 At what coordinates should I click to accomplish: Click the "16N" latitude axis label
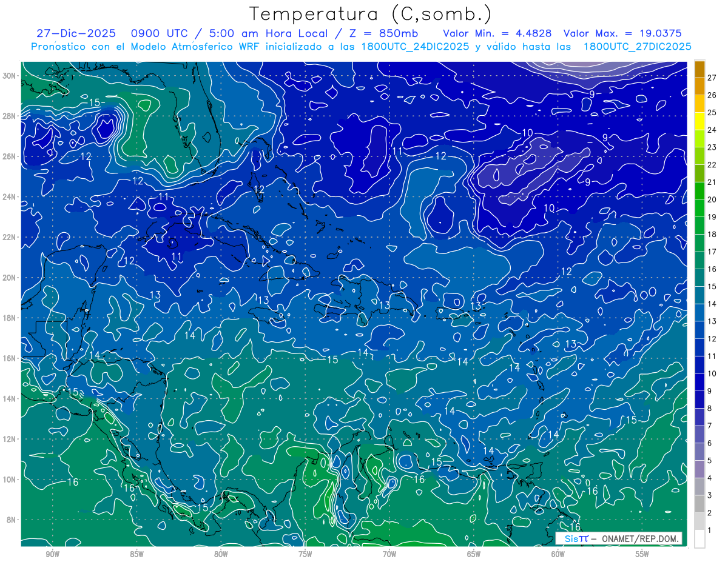tap(10, 358)
